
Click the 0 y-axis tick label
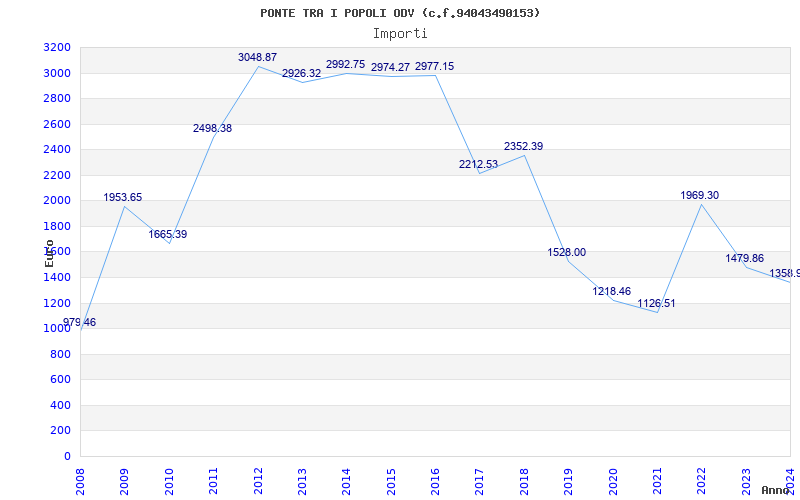coord(67,457)
